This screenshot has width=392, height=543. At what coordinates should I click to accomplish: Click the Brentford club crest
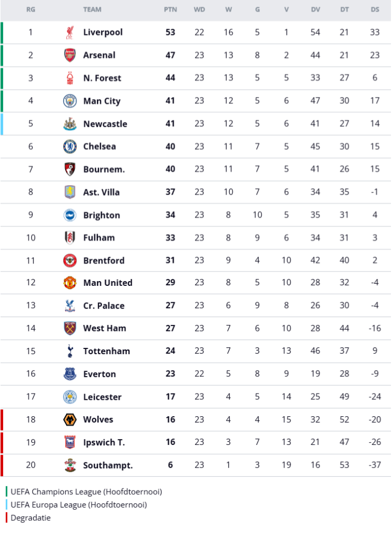(x=70, y=260)
